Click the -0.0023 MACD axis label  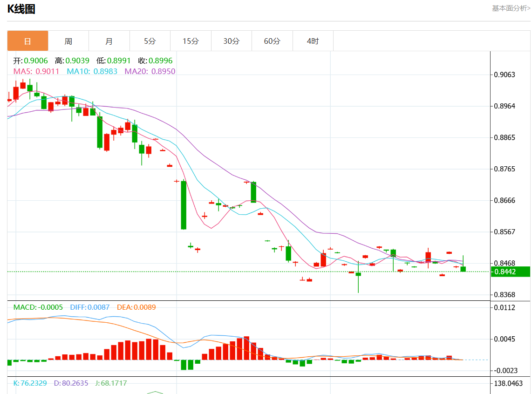(505, 371)
